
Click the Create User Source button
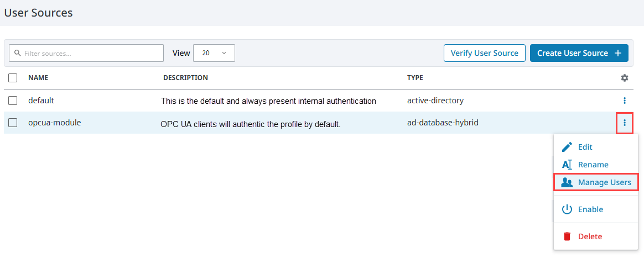[579, 54]
